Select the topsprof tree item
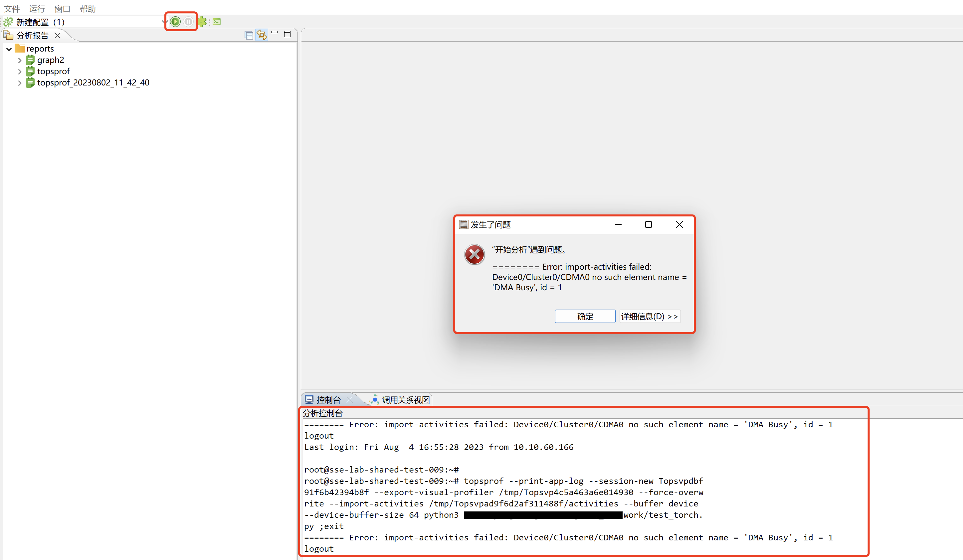This screenshot has width=963, height=560. tap(54, 71)
